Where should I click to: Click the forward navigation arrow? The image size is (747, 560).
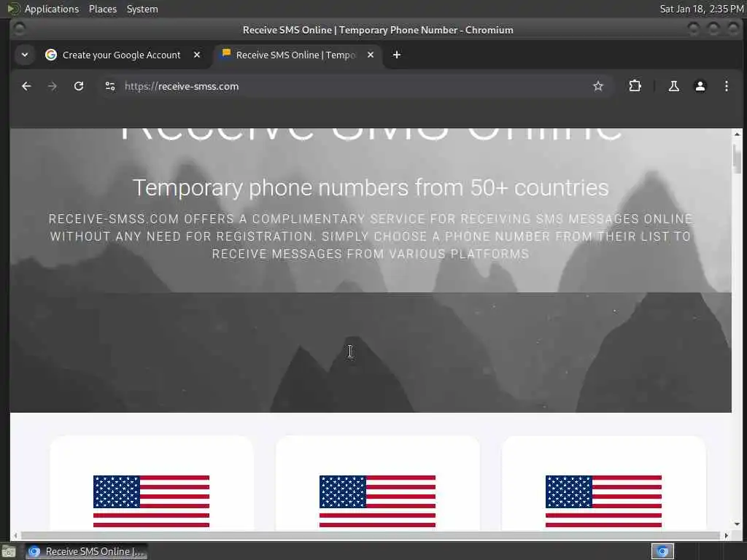53,86
